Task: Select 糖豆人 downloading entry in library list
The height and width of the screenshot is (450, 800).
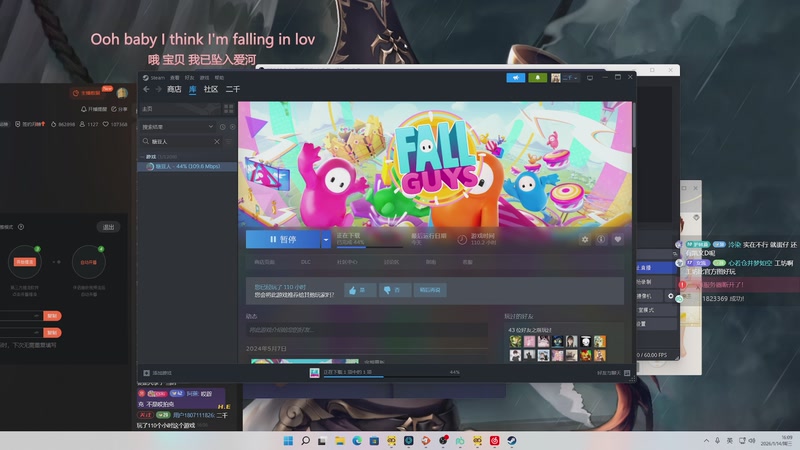Action: [x=187, y=166]
